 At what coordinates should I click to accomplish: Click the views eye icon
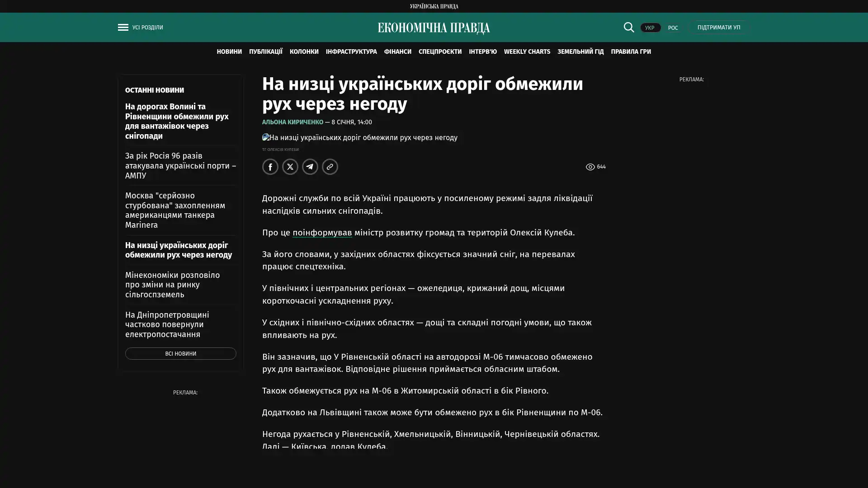click(590, 167)
